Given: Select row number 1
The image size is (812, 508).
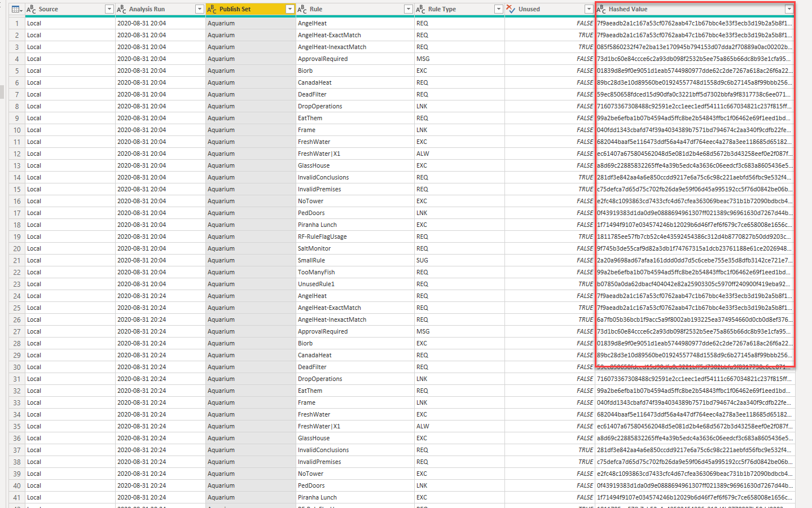Looking at the screenshot, I should [x=17, y=23].
